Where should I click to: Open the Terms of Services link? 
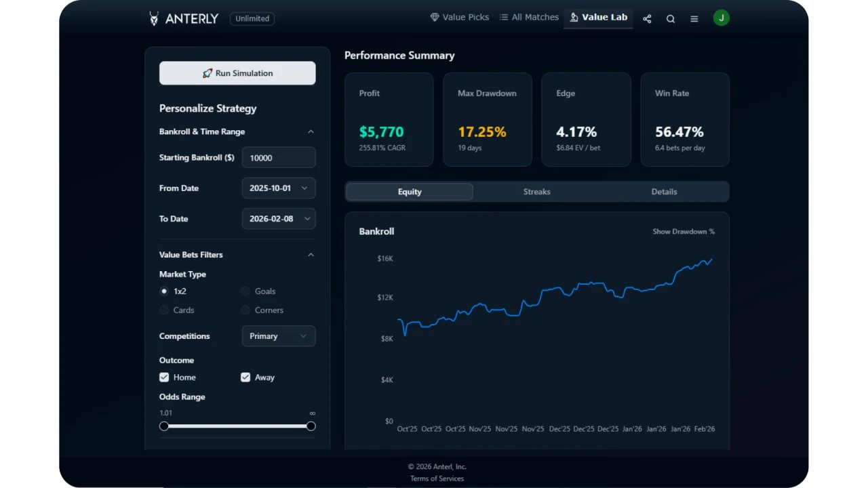437,478
